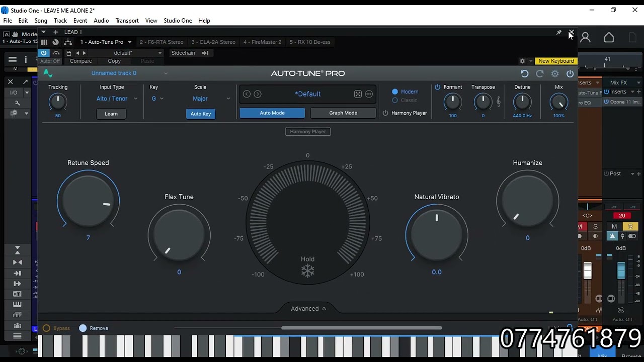Toggle the Harmony Player power switch
The image size is (644, 362).
coord(385,113)
